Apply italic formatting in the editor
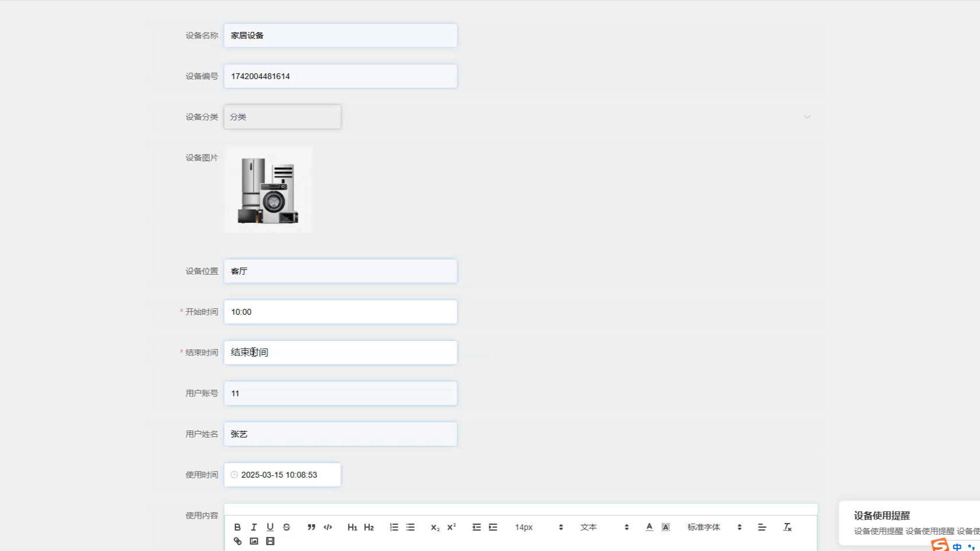 click(x=254, y=527)
